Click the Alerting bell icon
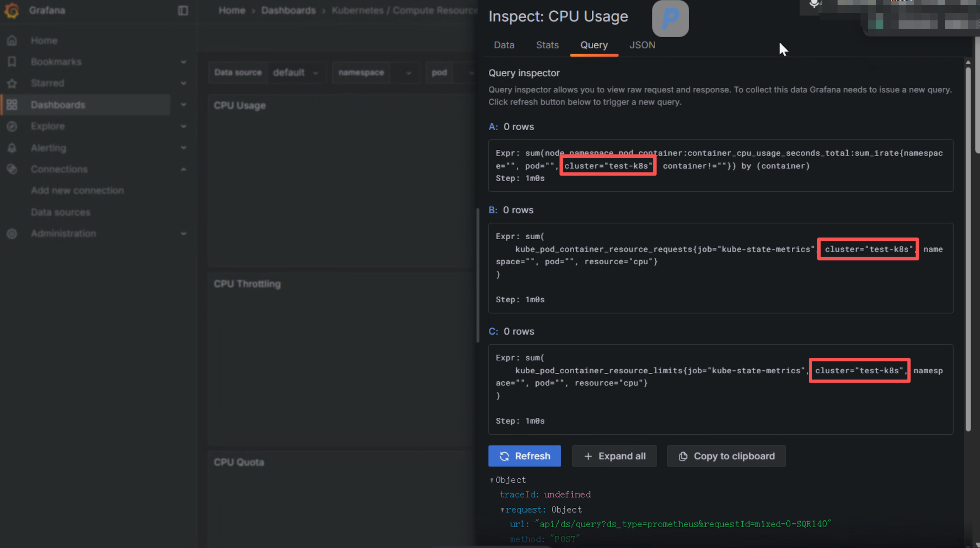980x548 pixels. [12, 148]
